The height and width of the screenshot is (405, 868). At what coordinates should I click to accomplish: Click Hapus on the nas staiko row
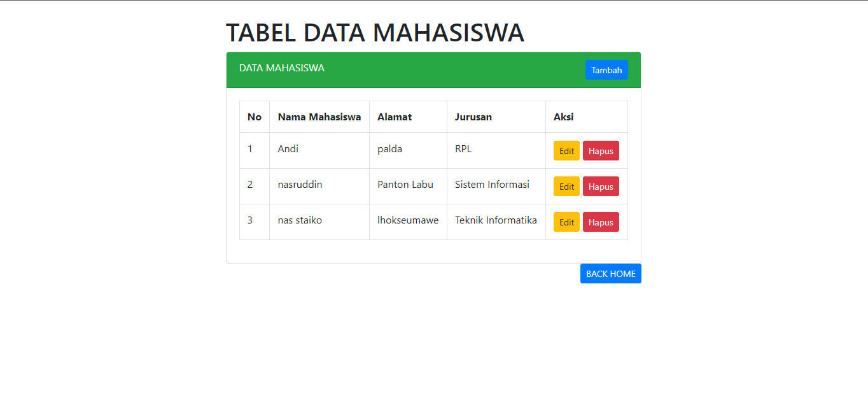600,222
